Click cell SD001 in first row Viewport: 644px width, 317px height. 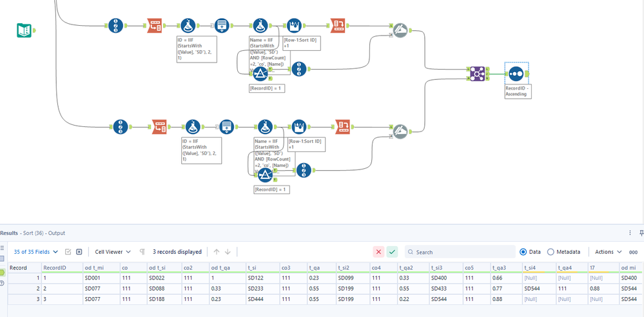click(101, 278)
